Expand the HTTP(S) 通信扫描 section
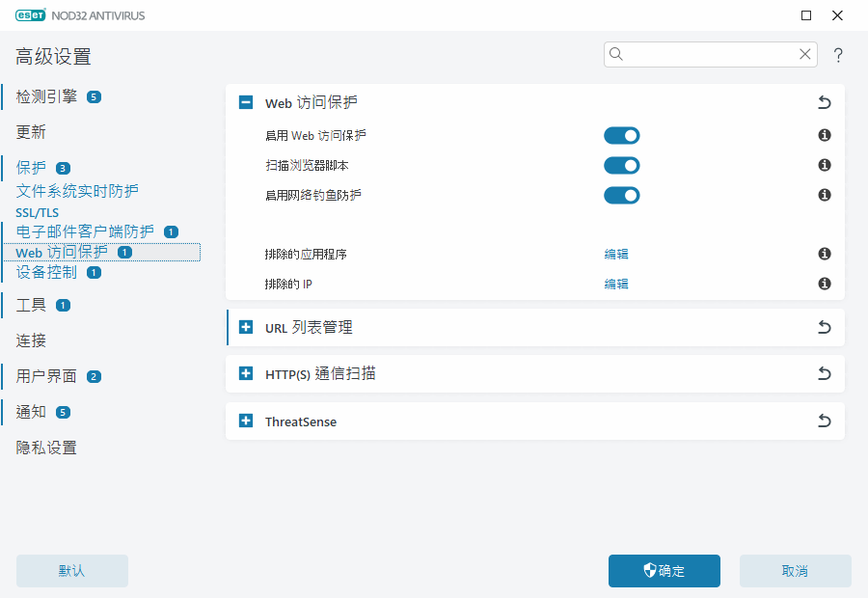Image resolution: width=868 pixels, height=598 pixels. (x=245, y=374)
